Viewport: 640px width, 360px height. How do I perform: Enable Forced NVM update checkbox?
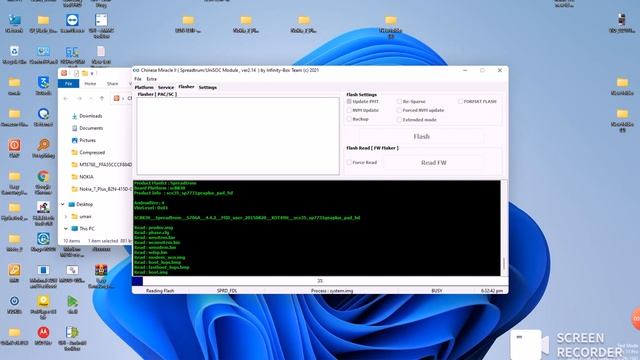(x=399, y=110)
